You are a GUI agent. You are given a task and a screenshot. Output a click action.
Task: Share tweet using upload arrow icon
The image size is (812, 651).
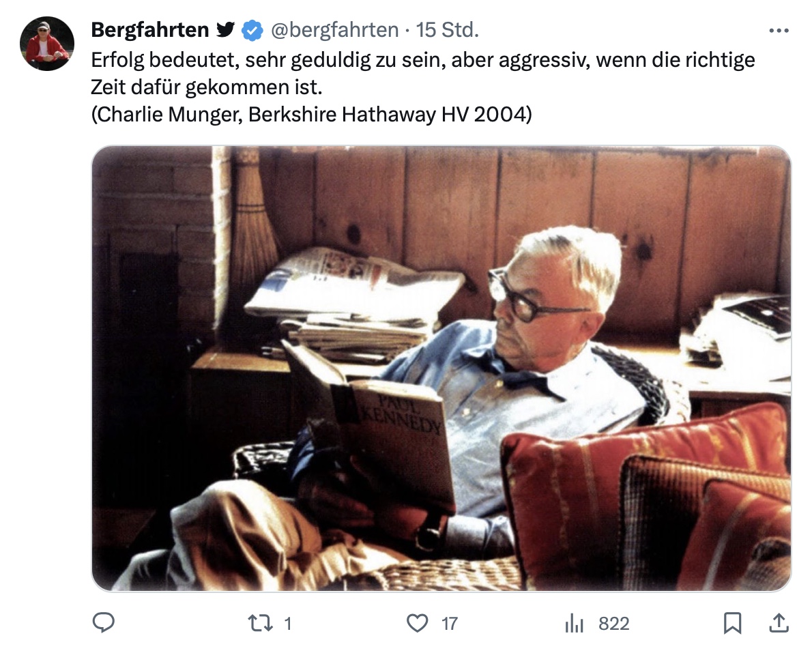coord(779,623)
